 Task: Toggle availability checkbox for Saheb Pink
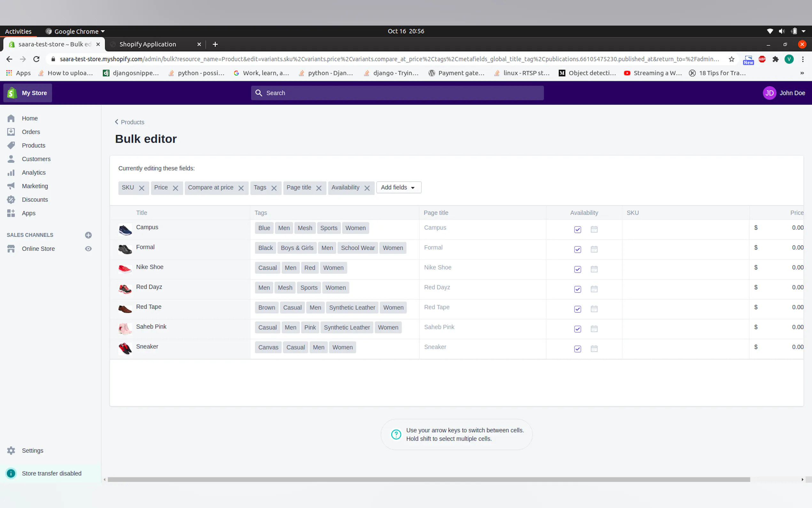coord(577,329)
